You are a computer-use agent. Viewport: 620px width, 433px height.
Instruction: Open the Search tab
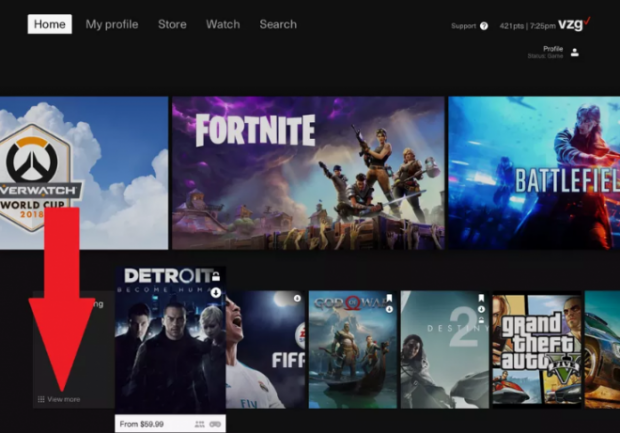278,24
